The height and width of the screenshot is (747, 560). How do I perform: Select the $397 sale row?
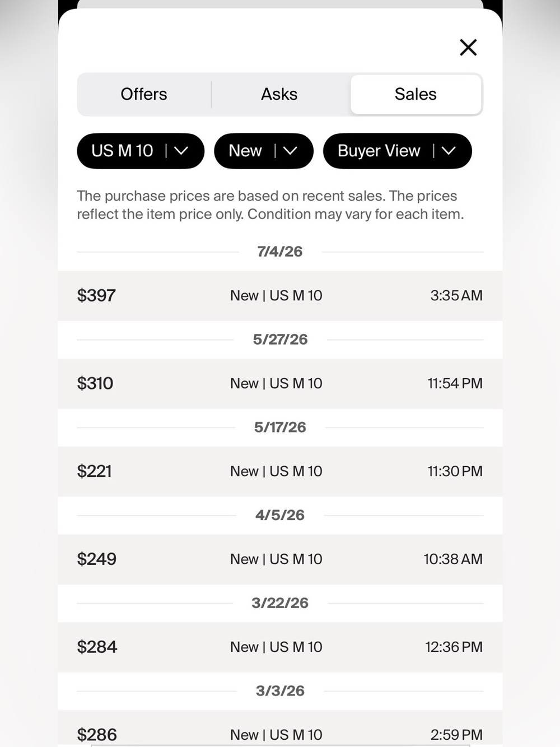280,296
